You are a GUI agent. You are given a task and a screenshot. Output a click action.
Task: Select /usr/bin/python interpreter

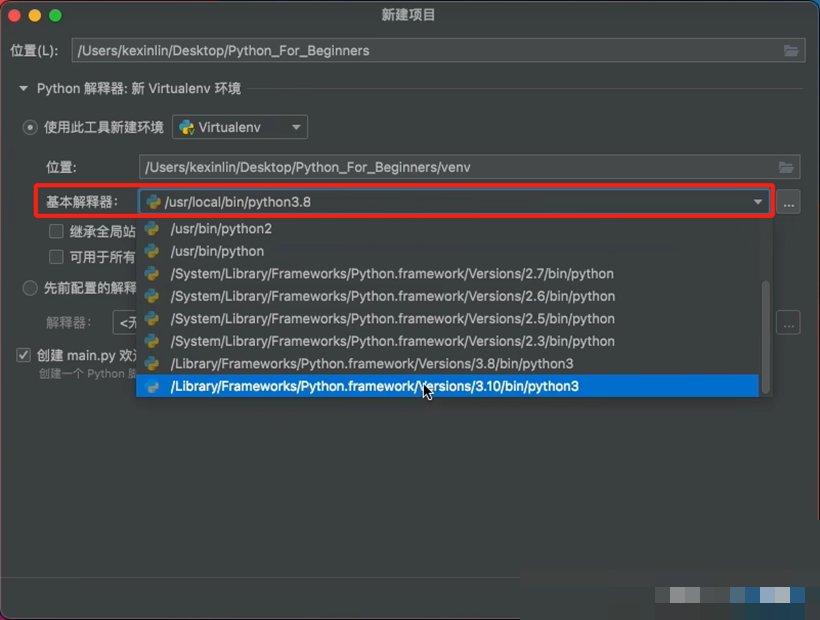447,251
